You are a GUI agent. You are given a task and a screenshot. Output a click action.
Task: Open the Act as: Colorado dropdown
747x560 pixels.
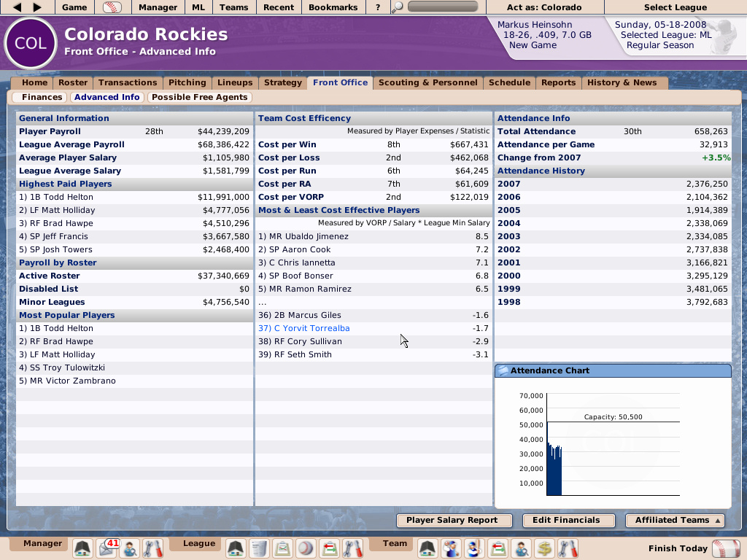(544, 7)
